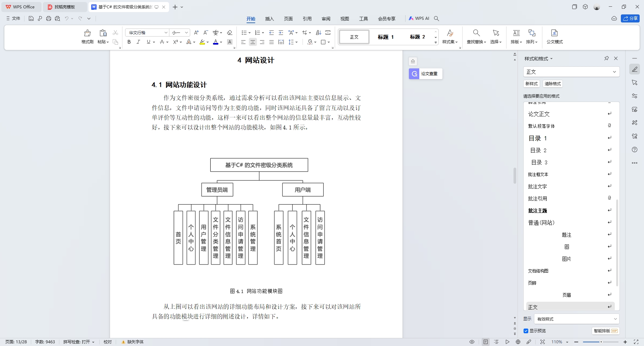The height and width of the screenshot is (346, 644).
Task: Click the clear formatting eraser icon
Action: pos(230,33)
